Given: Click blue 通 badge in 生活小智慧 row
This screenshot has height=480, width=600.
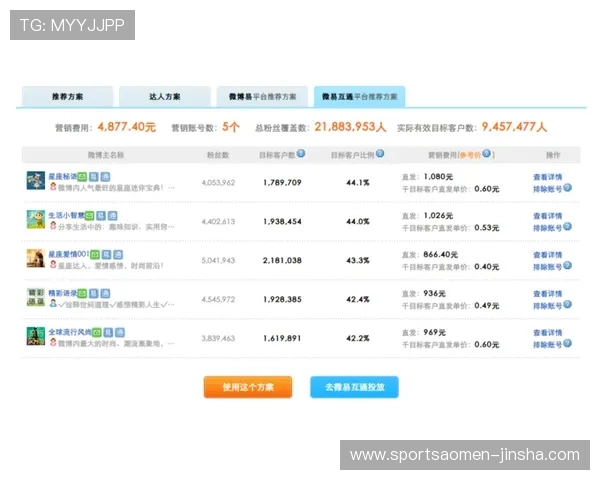Looking at the screenshot, I should coord(112,216).
